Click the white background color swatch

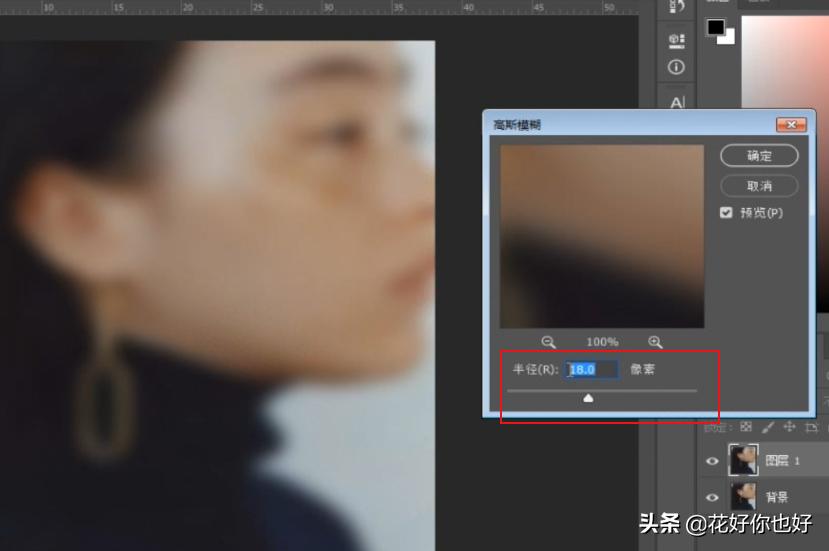click(729, 38)
